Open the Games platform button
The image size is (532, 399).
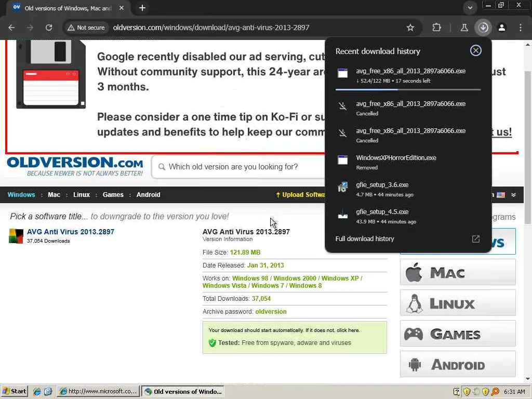pyautogui.click(x=458, y=334)
